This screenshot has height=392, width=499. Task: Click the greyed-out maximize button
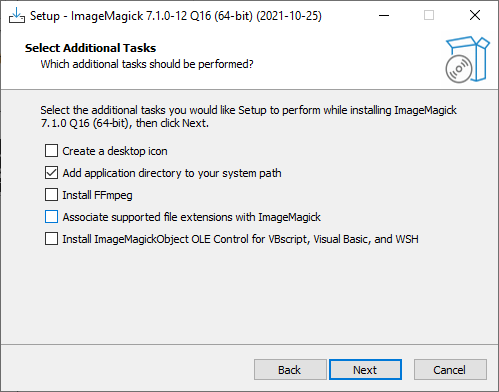point(429,15)
